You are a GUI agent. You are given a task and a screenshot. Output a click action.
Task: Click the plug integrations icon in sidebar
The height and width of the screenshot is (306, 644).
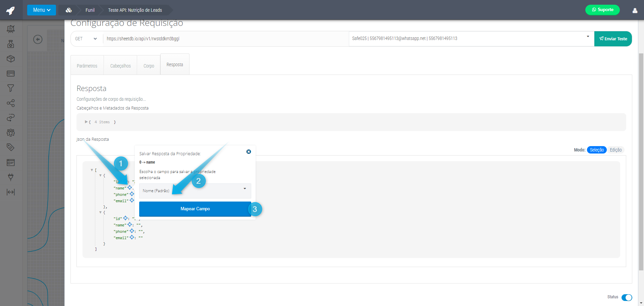pos(11,177)
